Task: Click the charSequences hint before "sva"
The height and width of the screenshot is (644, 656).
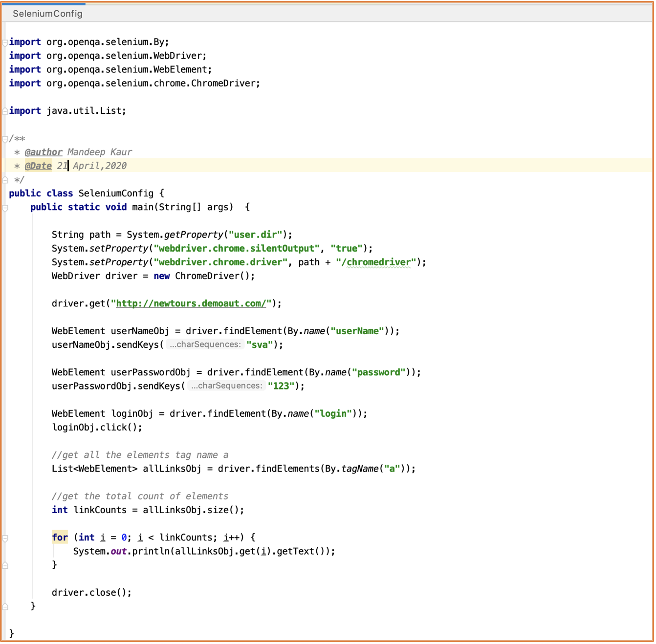Action: tap(205, 344)
